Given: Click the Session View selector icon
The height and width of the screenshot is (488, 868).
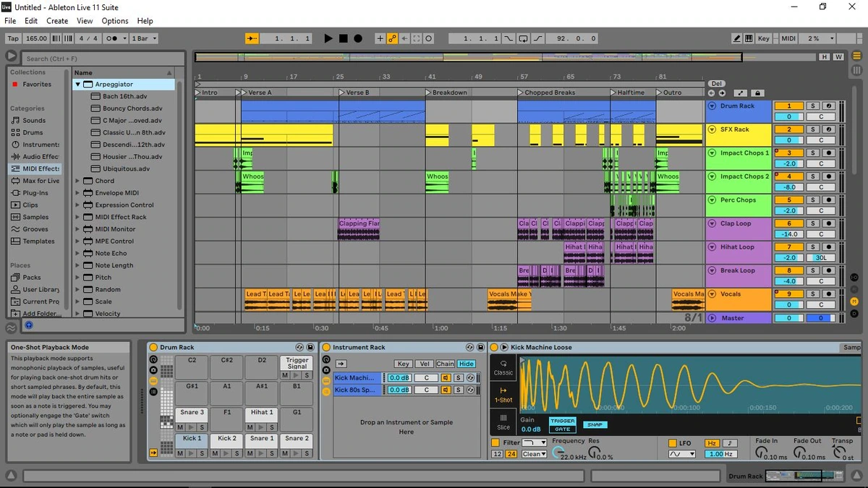Looking at the screenshot, I should 857,70.
